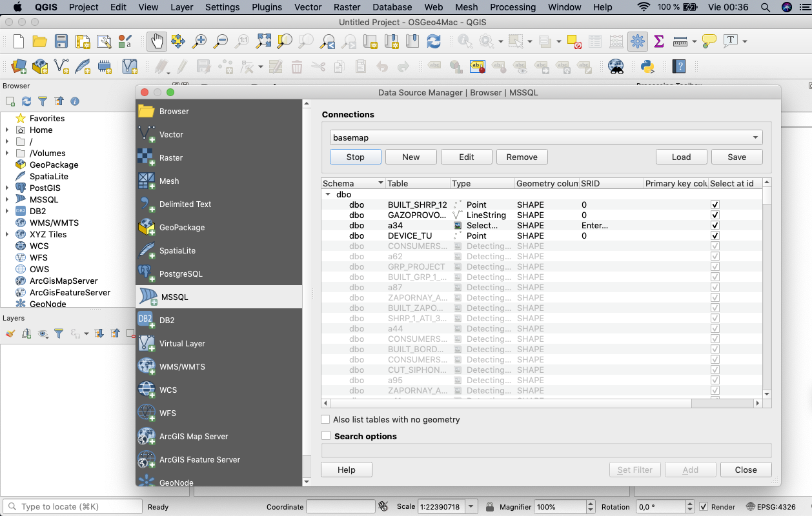Viewport: 812px width, 516px height.
Task: Click the New Project toolbar icon
Action: coord(19,41)
